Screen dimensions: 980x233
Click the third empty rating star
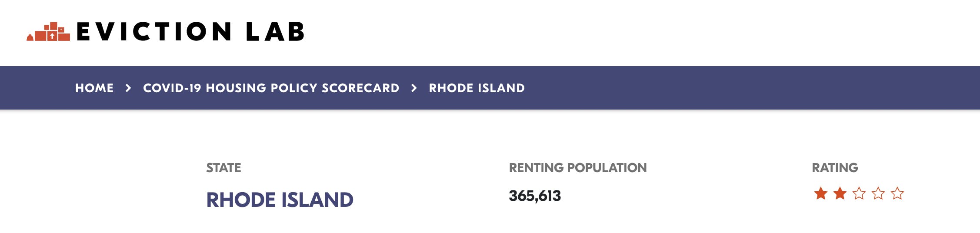(x=859, y=193)
